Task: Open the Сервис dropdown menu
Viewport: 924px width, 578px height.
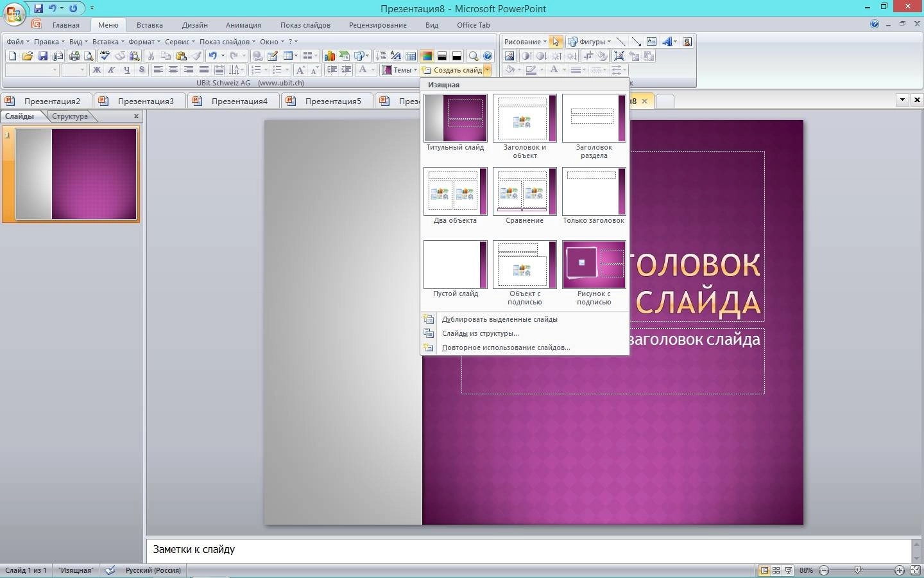Action: click(x=180, y=42)
